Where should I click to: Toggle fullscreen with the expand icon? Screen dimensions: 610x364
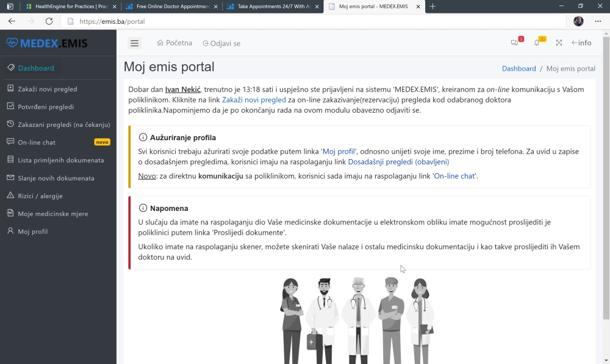[559, 43]
